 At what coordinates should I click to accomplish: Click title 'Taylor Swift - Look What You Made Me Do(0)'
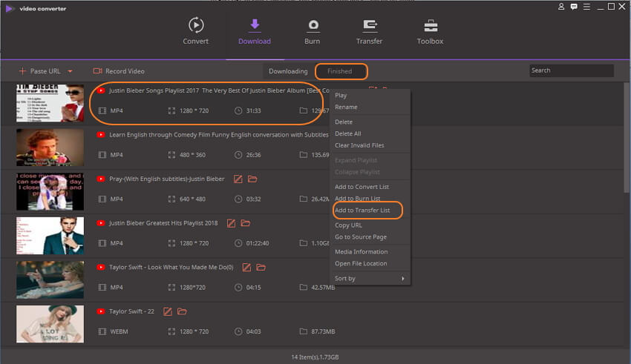tap(171, 268)
